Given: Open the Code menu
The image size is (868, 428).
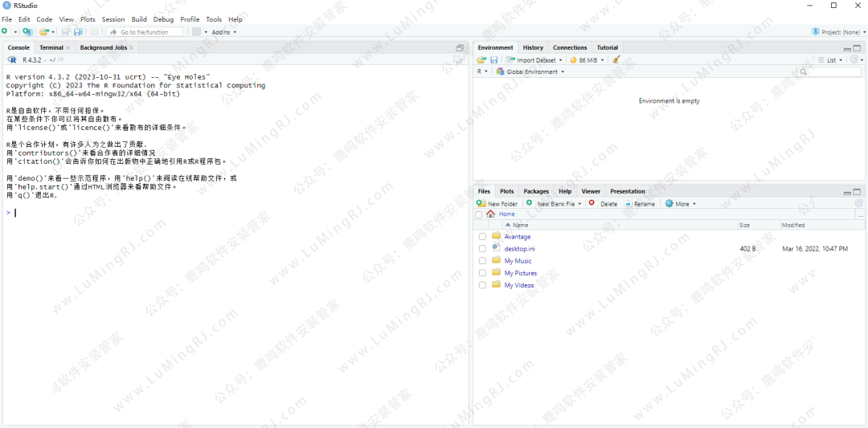Looking at the screenshot, I should point(44,19).
